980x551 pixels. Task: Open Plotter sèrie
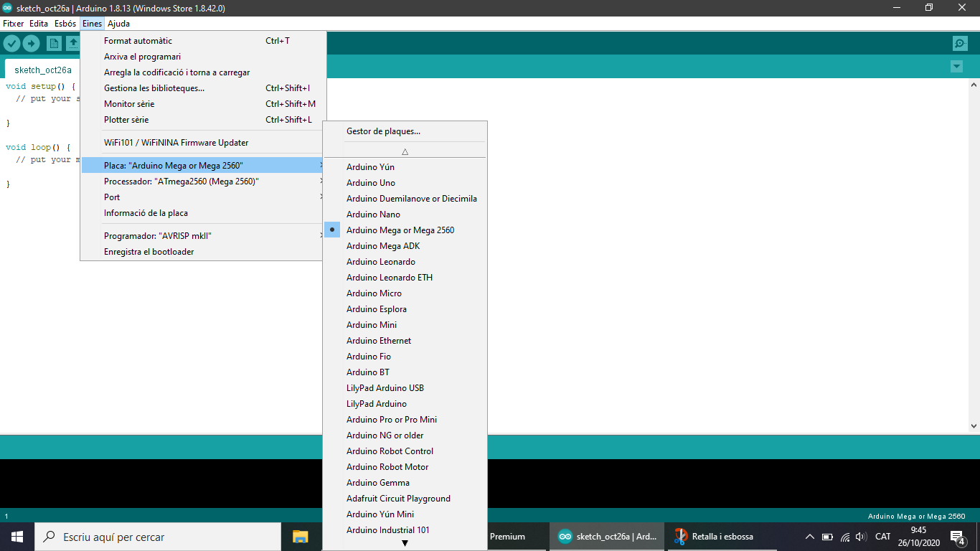tap(203, 120)
